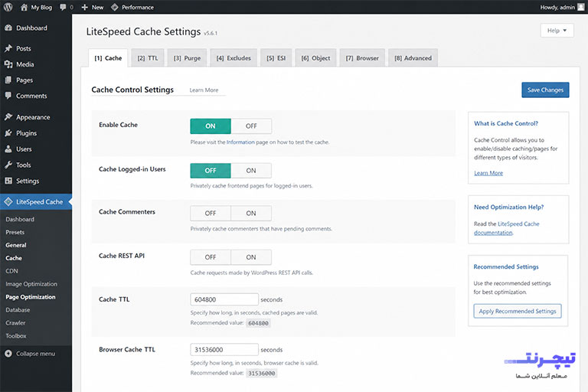Set Cache Logged-in Users to OFF
Image resolution: width=588 pixels, height=392 pixels.
point(211,170)
